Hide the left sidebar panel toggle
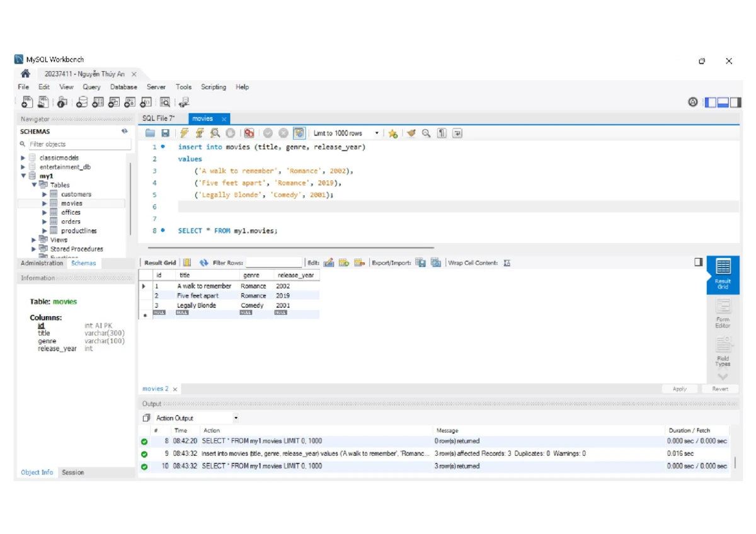 pos(711,103)
